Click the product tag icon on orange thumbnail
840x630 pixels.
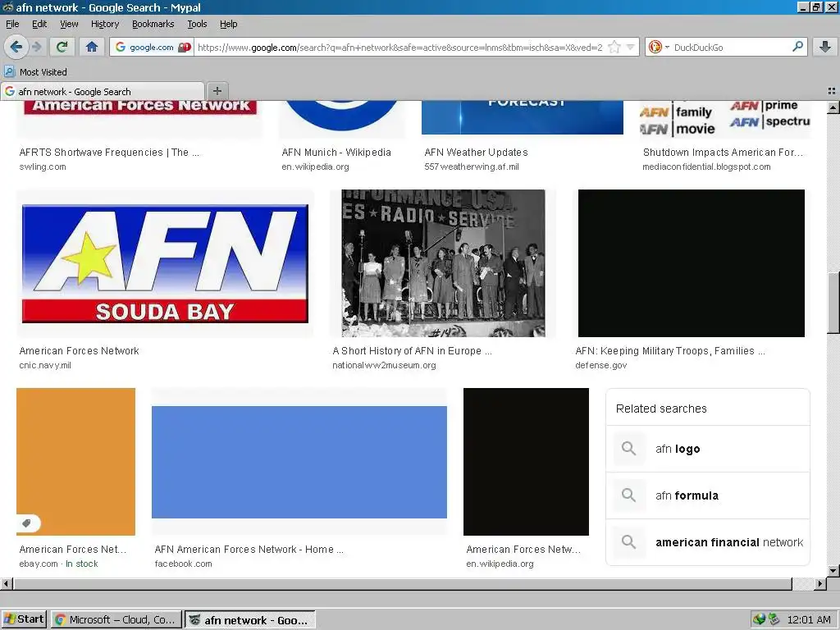(27, 523)
